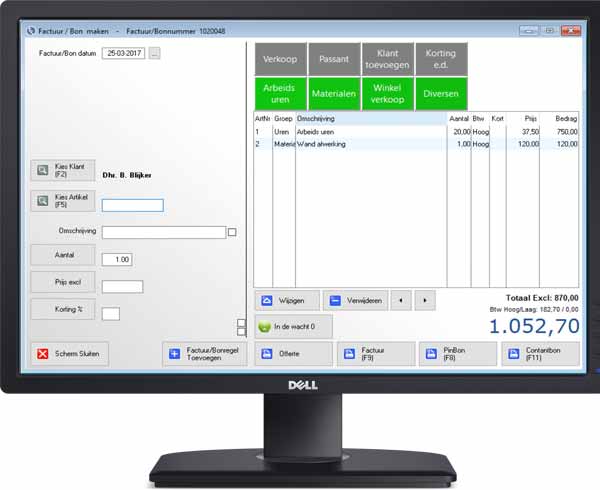Click customer name Dhr. B. Blijker
The width and height of the screenshot is (600, 490).
pos(127,175)
